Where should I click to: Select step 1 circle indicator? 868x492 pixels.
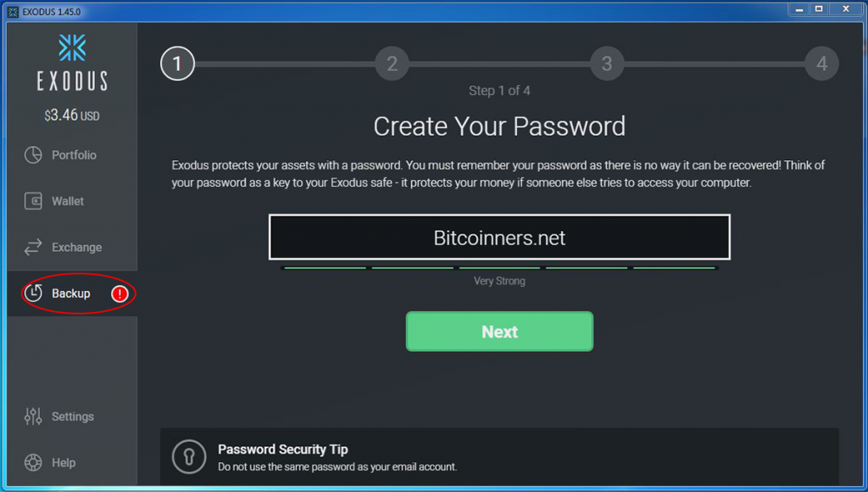[177, 64]
